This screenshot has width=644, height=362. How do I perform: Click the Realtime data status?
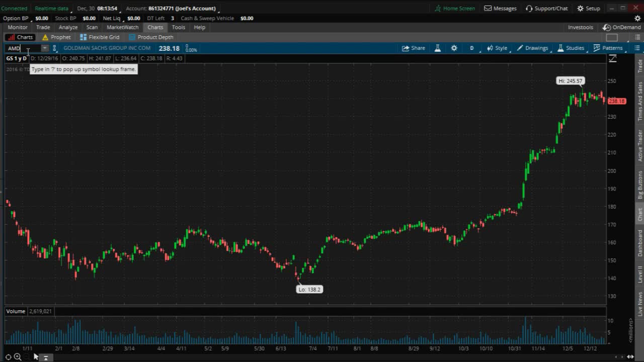pos(51,9)
